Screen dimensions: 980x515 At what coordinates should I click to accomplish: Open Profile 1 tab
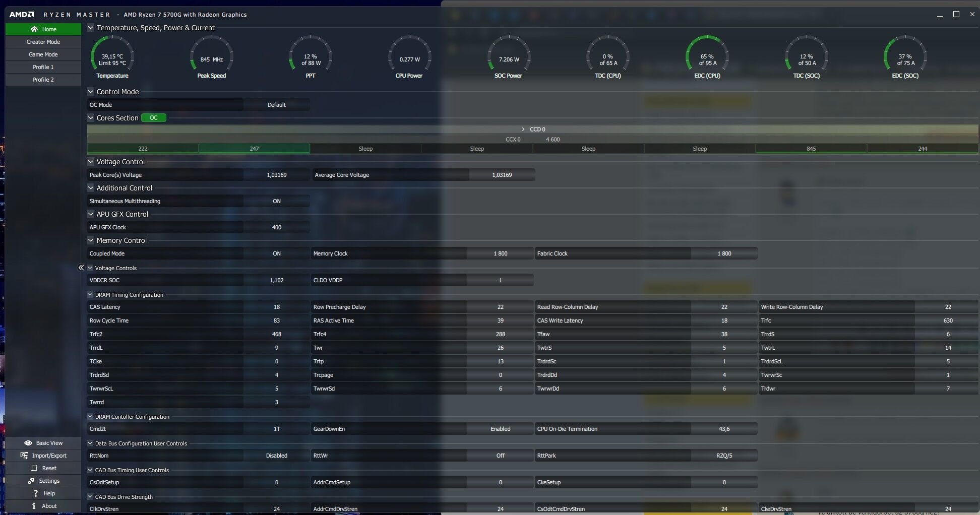(43, 67)
